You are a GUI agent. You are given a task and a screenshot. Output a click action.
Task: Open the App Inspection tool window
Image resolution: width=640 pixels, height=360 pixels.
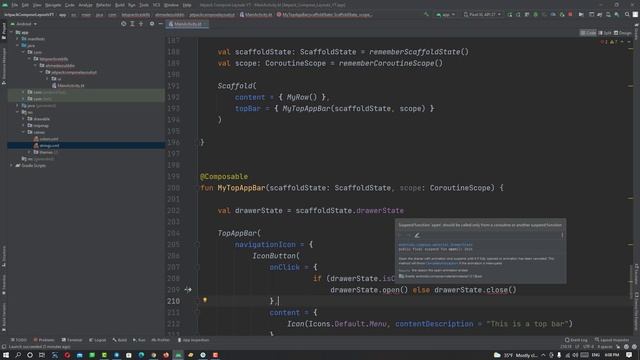click(x=193, y=340)
